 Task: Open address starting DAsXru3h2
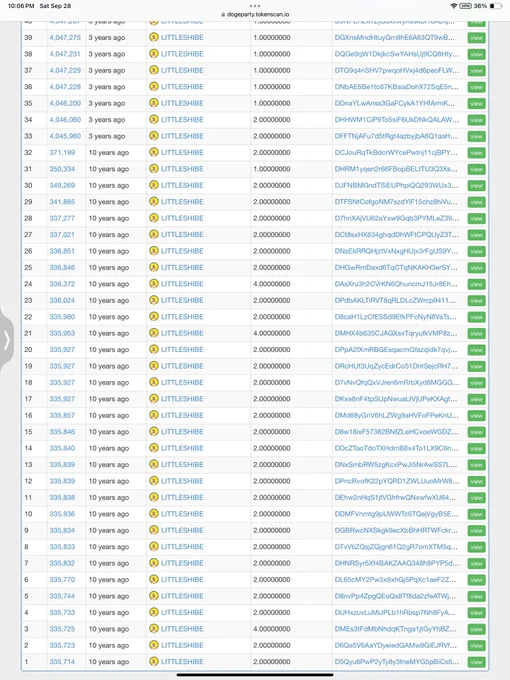tap(396, 284)
